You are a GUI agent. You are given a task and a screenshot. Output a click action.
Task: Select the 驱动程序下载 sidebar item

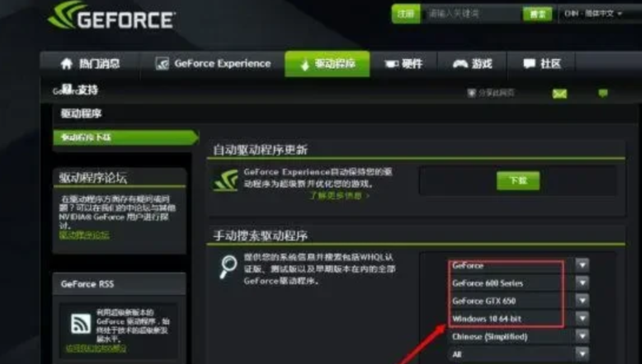coord(125,137)
